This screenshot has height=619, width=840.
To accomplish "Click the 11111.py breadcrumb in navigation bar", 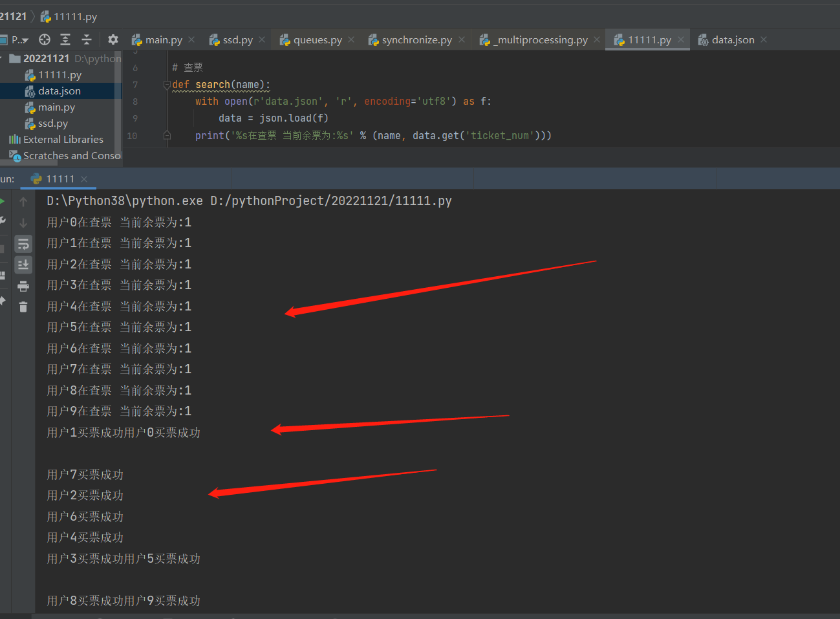I will pos(69,16).
